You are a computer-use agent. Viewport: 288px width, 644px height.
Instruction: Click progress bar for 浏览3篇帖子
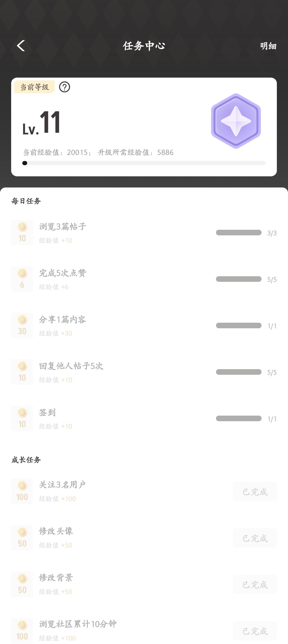click(x=239, y=233)
